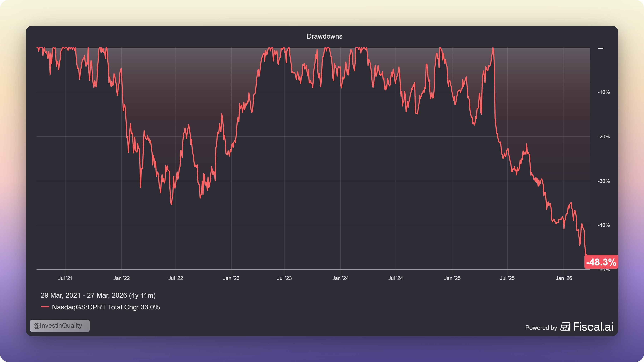Image resolution: width=644 pixels, height=362 pixels.
Task: Click the Jul '24 x-axis label
Action: click(x=396, y=278)
